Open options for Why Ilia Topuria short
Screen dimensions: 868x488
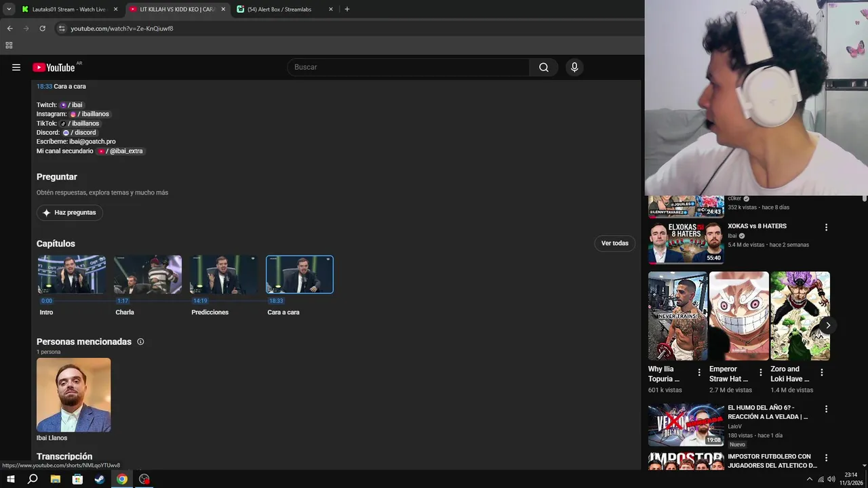point(699,372)
